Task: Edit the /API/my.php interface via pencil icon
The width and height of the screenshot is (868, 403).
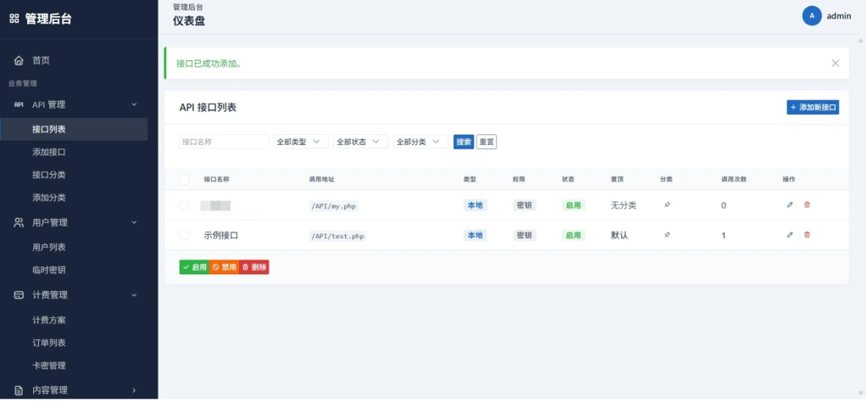Action: pyautogui.click(x=790, y=205)
